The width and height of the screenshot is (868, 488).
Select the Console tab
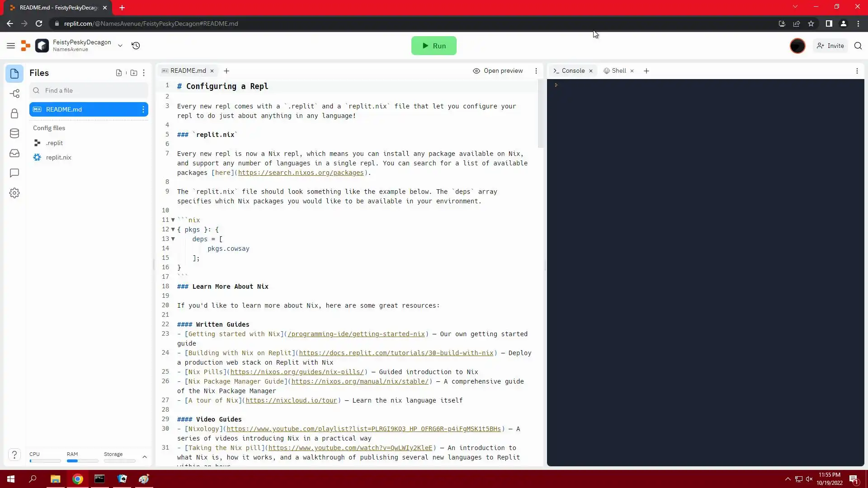coord(573,71)
